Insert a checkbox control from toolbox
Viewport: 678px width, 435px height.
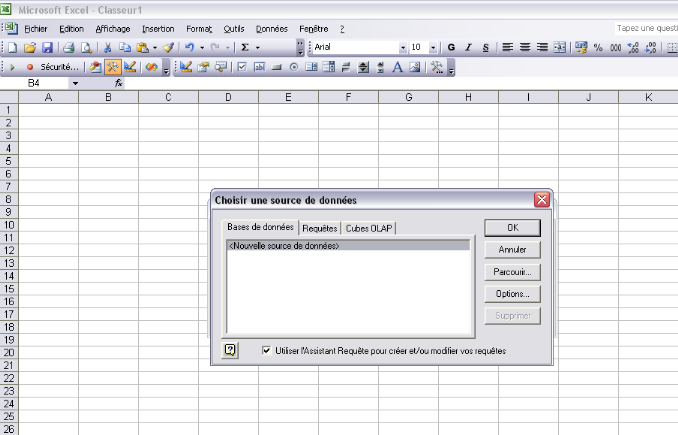[x=242, y=67]
